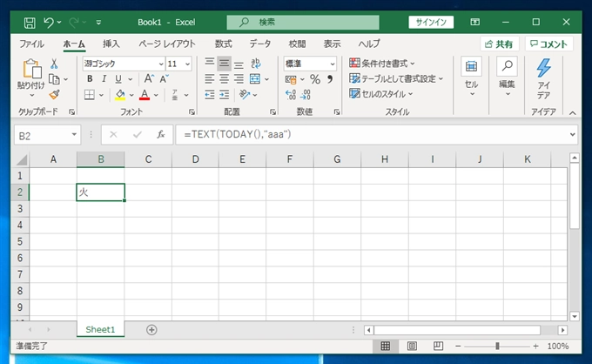Cut the selection with the scissors icon
The image size is (592, 364).
tap(54, 64)
